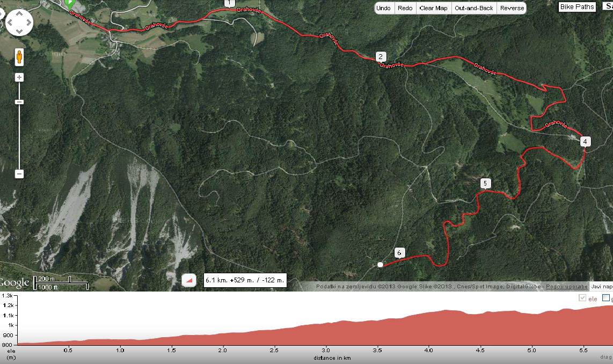
Task: Click the Clear Map button
Action: (x=433, y=8)
